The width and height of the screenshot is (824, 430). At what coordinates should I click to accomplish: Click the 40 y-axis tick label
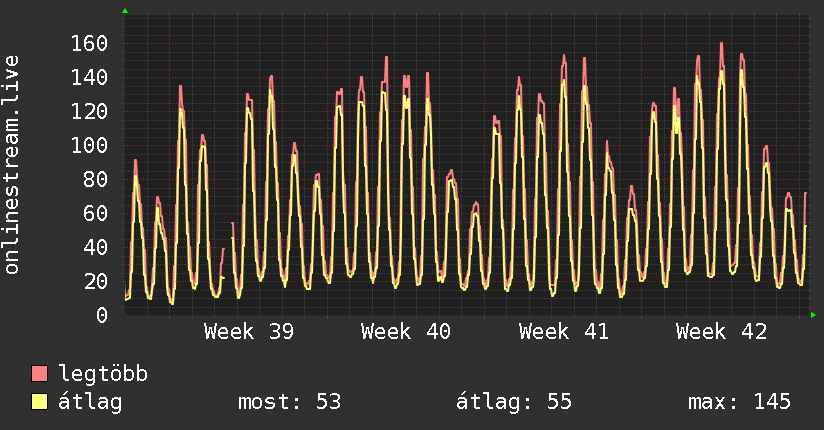pos(96,247)
